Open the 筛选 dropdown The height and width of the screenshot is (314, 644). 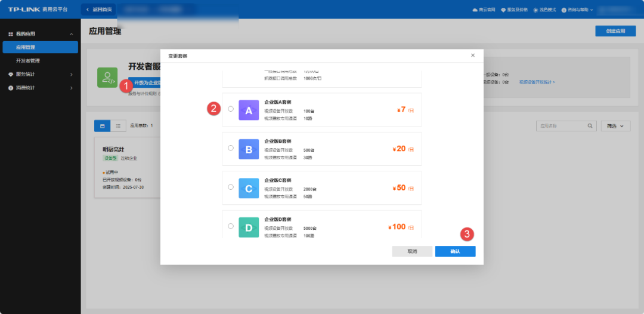coord(615,126)
